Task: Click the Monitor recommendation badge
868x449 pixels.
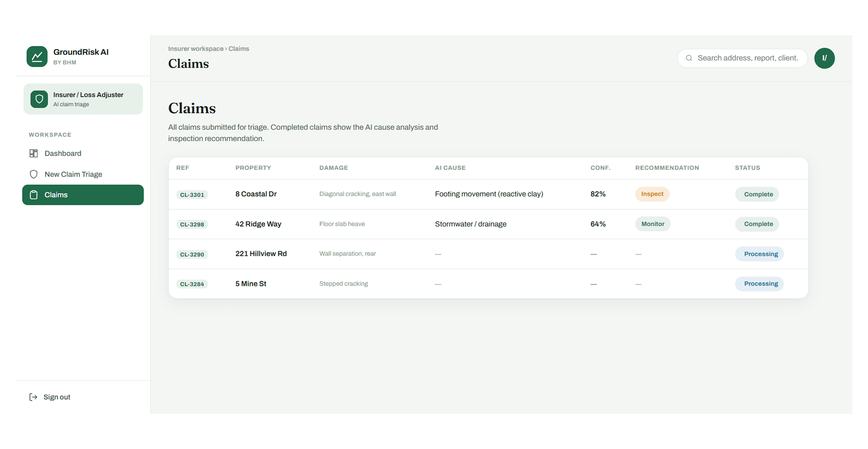Action: point(653,224)
